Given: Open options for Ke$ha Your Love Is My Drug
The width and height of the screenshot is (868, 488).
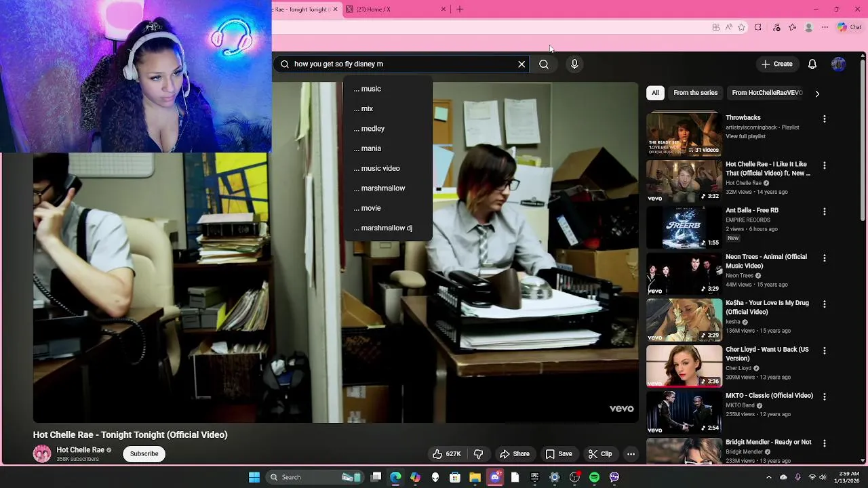Looking at the screenshot, I should [x=825, y=304].
